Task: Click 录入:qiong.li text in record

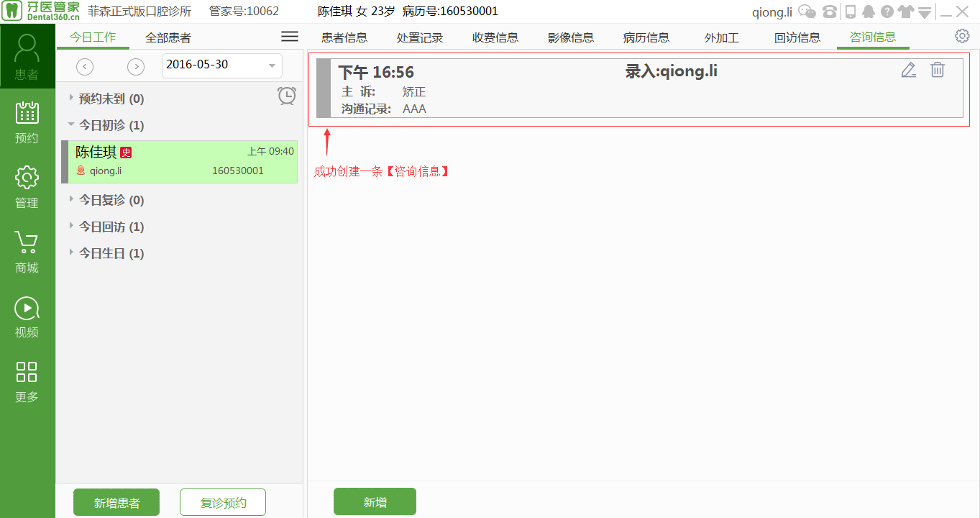Action: coord(672,71)
